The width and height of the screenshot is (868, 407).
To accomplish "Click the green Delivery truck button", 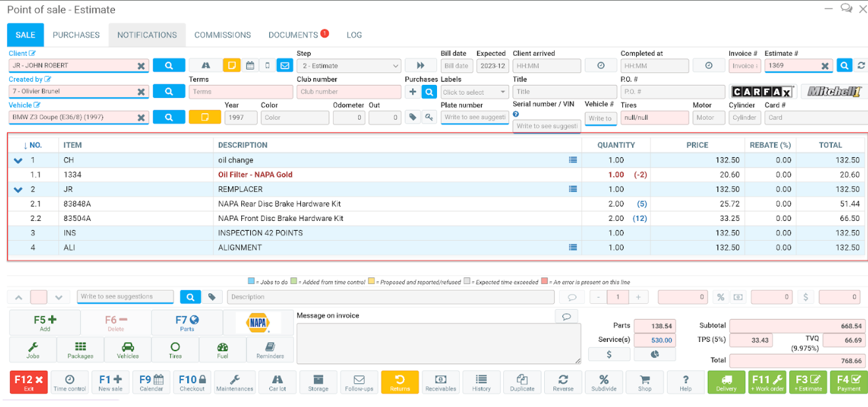I will tap(726, 382).
